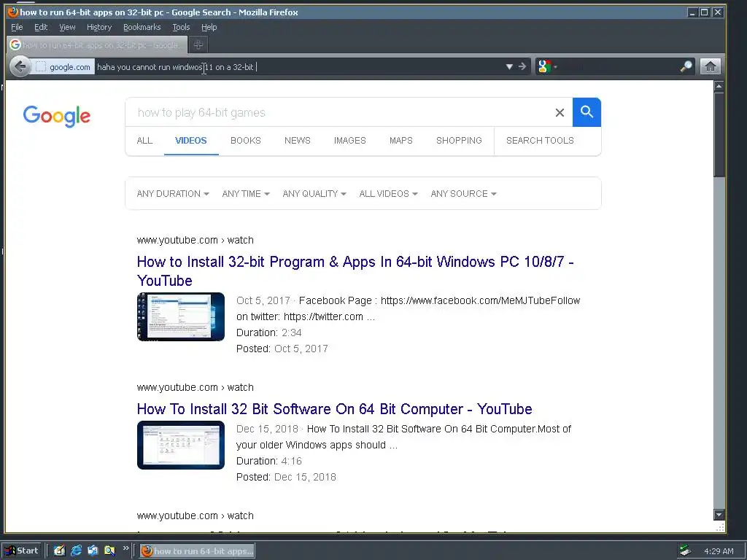This screenshot has height=560, width=747.
Task: Go back with the Firefox back arrow
Action: [20, 66]
